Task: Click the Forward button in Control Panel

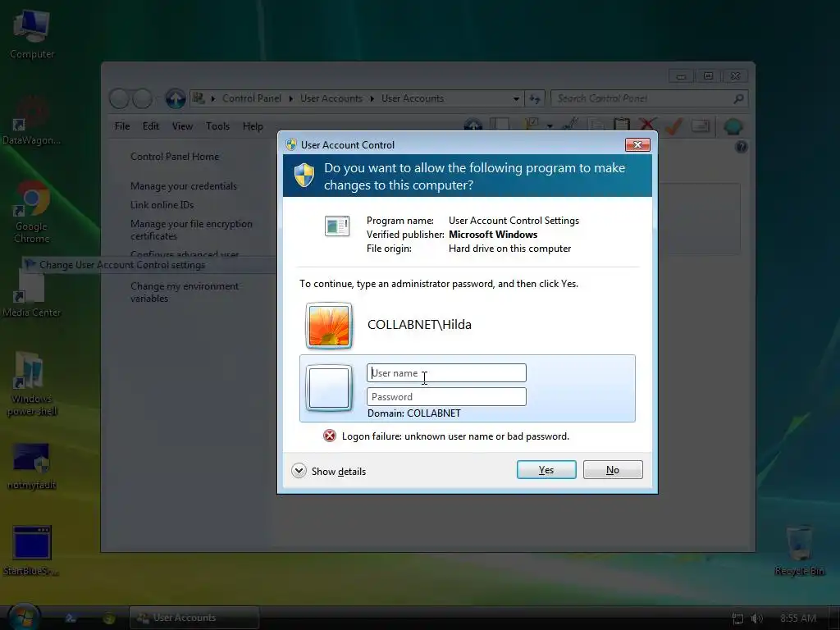Action: [x=143, y=98]
